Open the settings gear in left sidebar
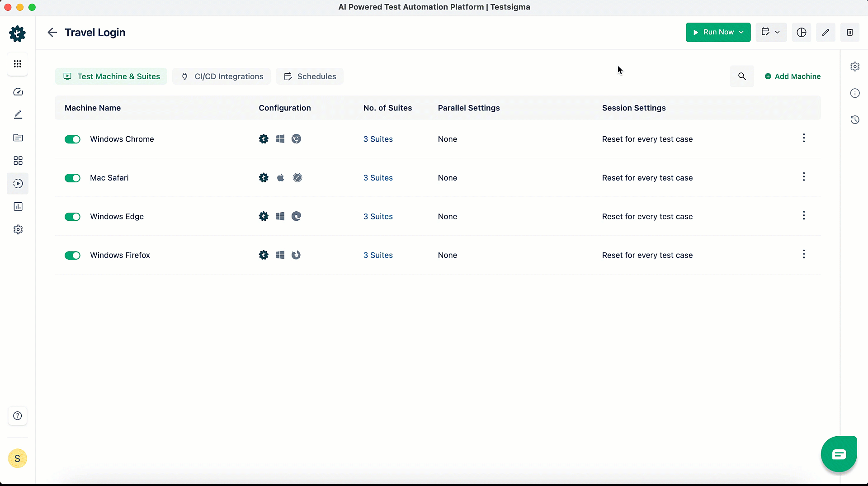Screen dimensions: 868x486 pos(18,229)
